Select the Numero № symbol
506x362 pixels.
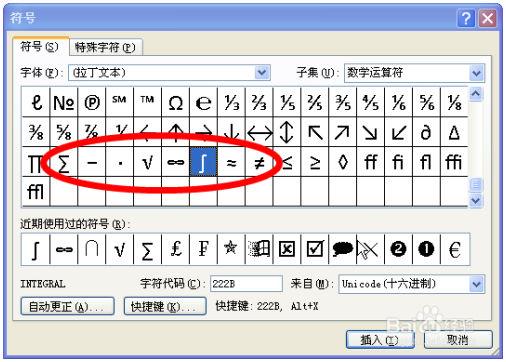[x=64, y=102]
